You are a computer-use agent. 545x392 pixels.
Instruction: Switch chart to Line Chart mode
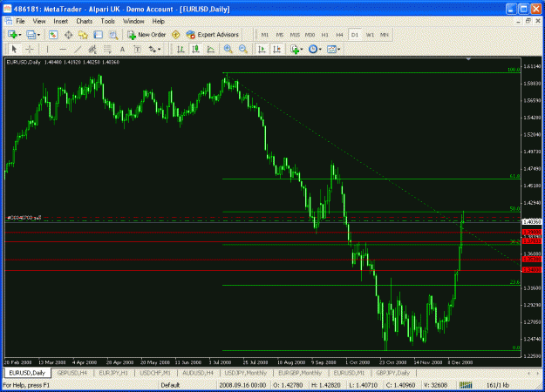pyautogui.click(x=211, y=50)
